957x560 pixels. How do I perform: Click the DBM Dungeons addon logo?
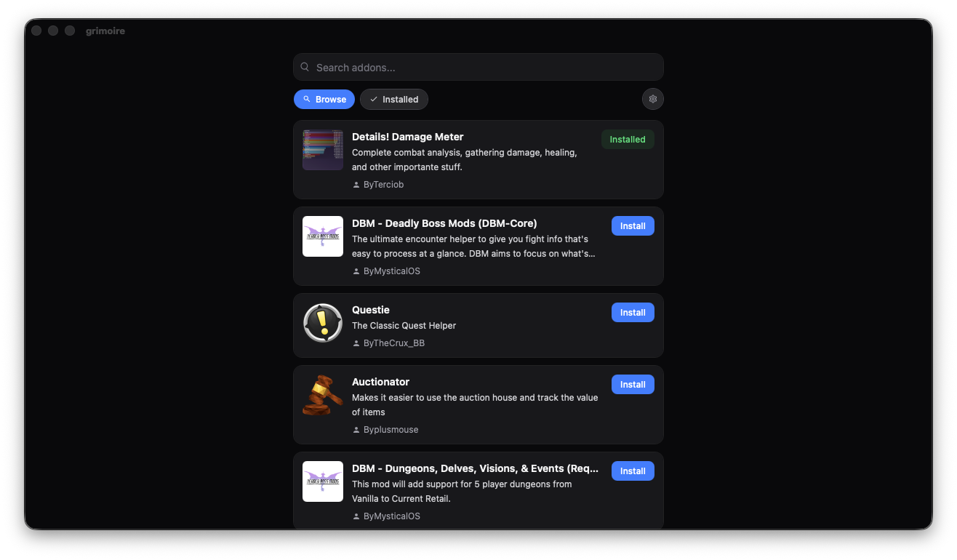pyautogui.click(x=323, y=481)
